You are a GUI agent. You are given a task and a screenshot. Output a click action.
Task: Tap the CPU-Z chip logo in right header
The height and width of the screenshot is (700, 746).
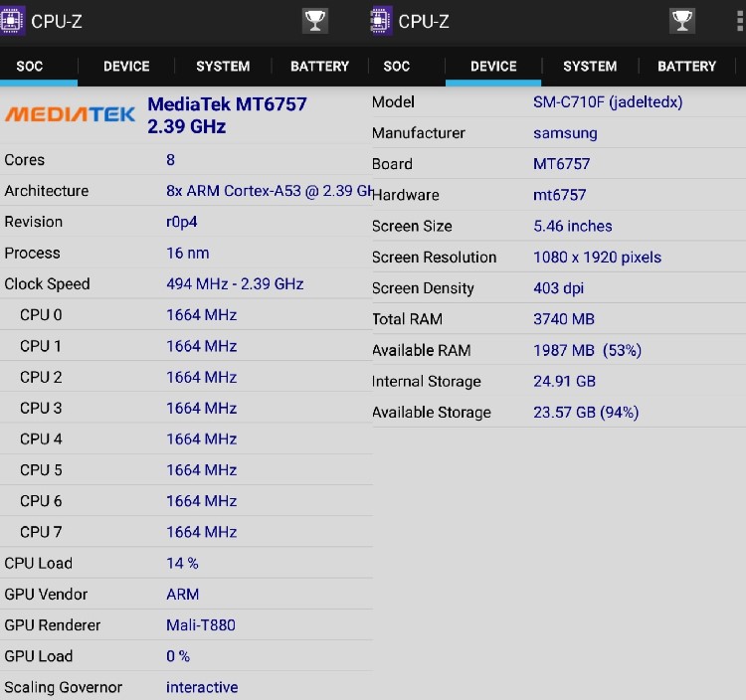click(x=381, y=21)
